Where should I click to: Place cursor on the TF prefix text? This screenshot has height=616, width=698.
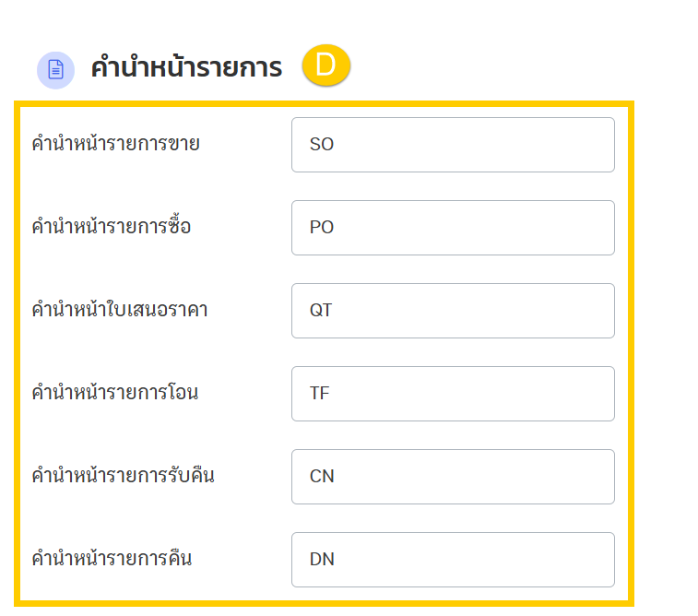(x=319, y=394)
